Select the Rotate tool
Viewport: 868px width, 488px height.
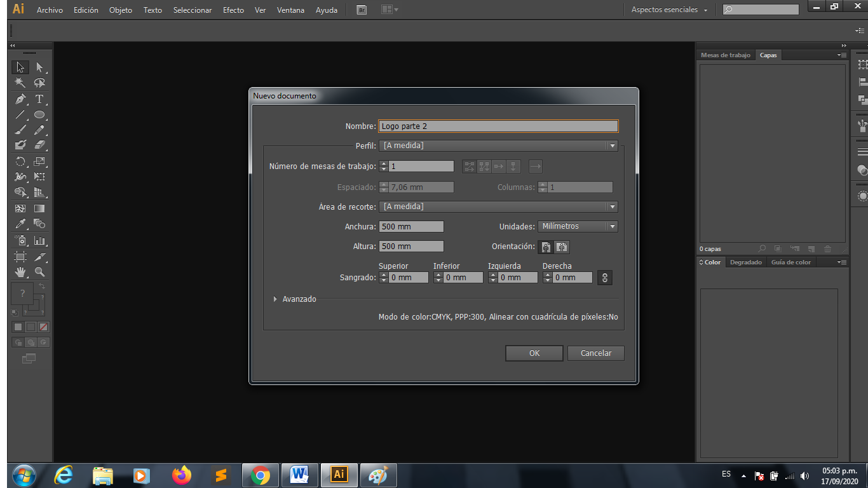(x=20, y=161)
